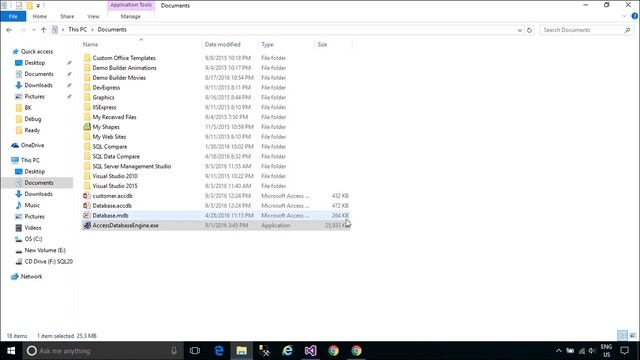Select the customer.accdb file icon
This screenshot has width=640, height=360.
87,196
